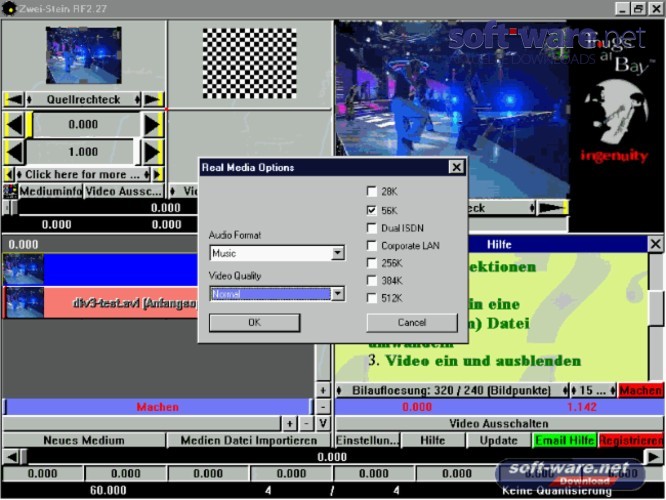Click the 0.000 value slider field
This screenshot has height=500, width=666.
(x=84, y=124)
